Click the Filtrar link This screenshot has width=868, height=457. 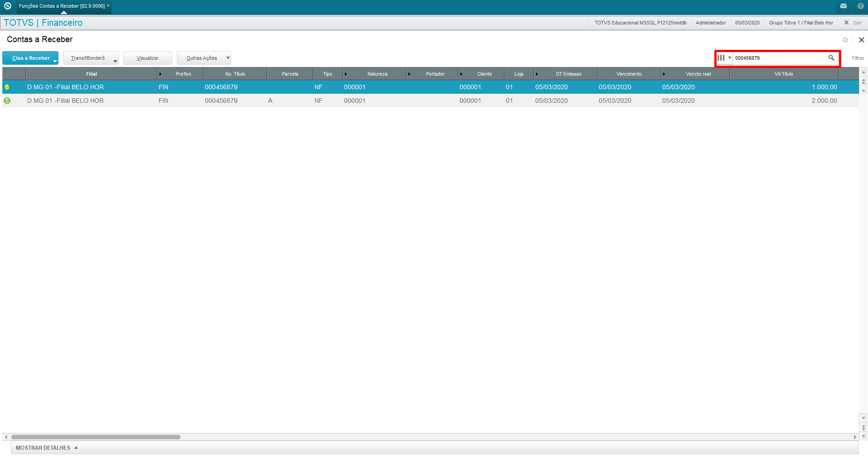pos(858,58)
